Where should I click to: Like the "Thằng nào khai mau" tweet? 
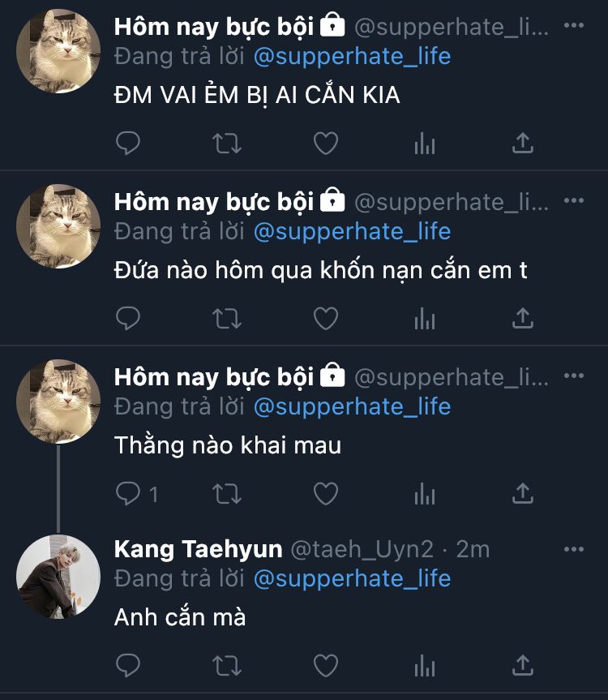click(325, 493)
